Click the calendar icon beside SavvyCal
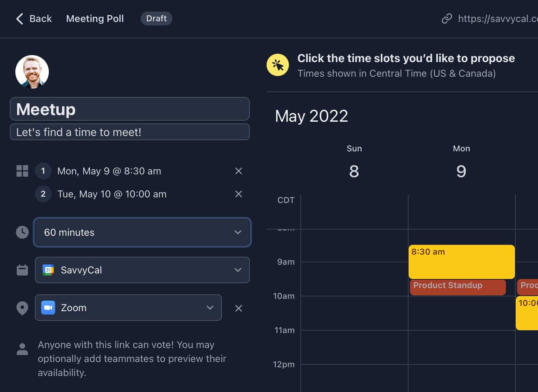The image size is (538, 392). pyautogui.click(x=22, y=270)
